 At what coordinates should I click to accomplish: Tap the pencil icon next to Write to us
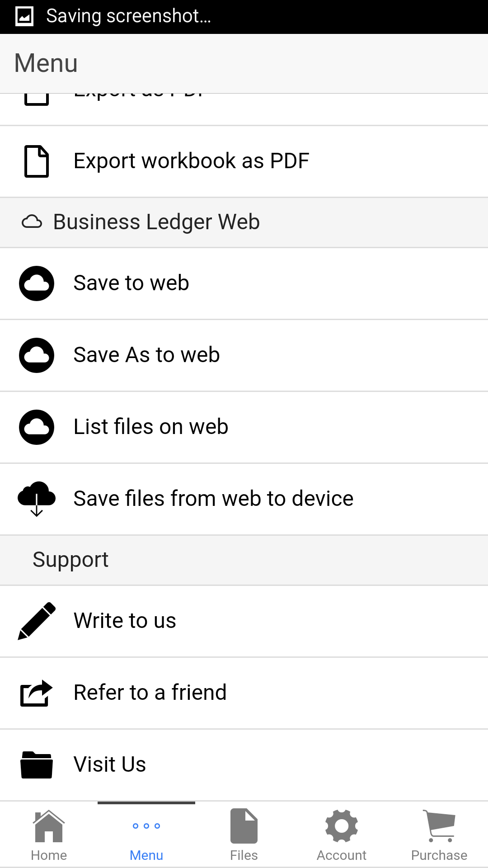click(x=36, y=620)
